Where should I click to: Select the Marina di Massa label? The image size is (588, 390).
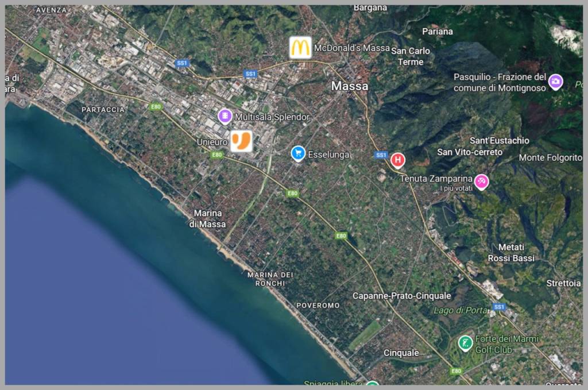pyautogui.click(x=207, y=218)
